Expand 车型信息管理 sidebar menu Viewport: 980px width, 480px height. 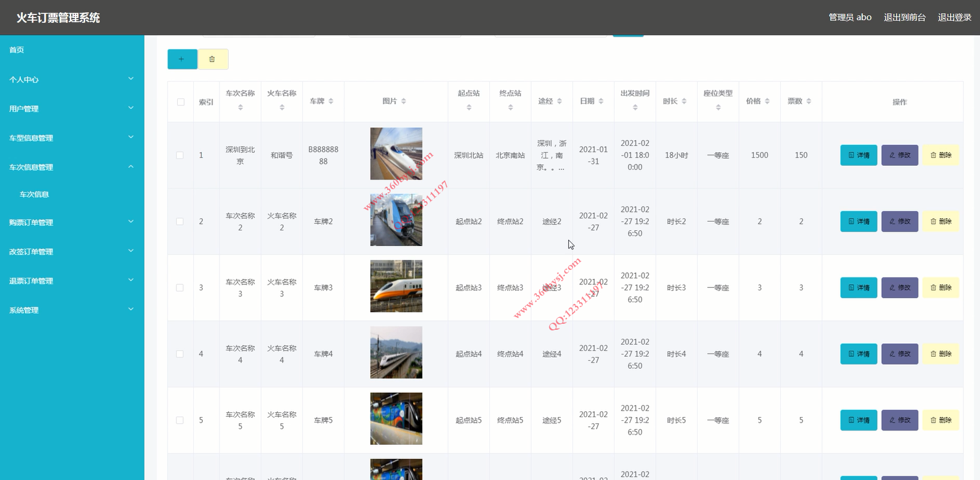pyautogui.click(x=72, y=138)
